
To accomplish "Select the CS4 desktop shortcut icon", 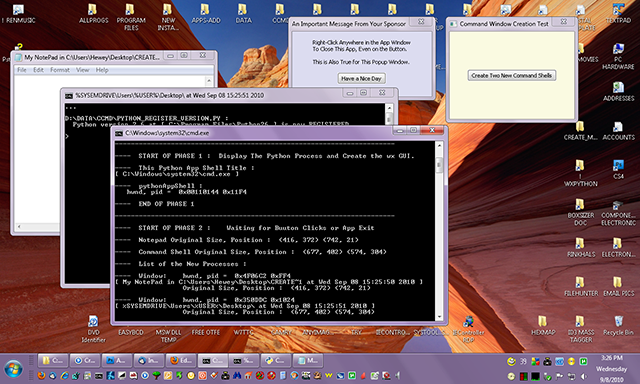I will point(618,169).
